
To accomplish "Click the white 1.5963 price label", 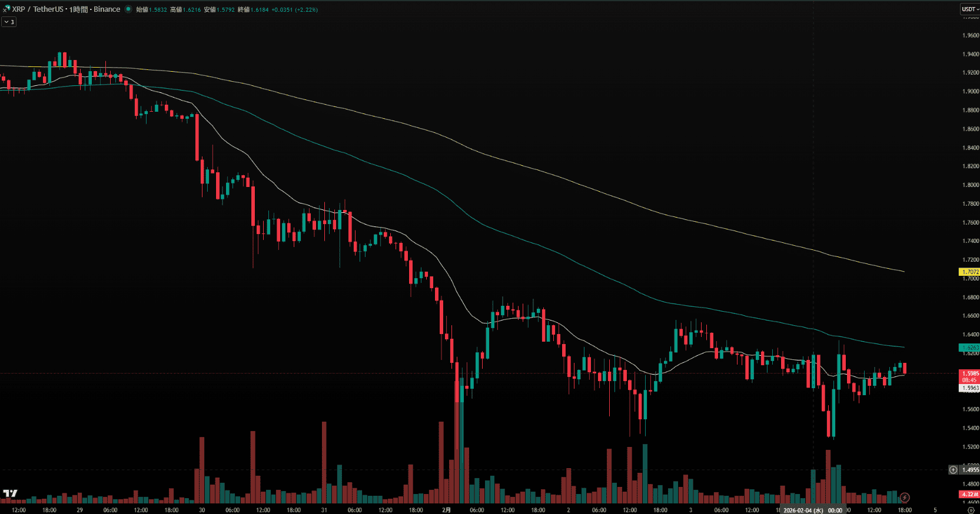I will pos(970,388).
